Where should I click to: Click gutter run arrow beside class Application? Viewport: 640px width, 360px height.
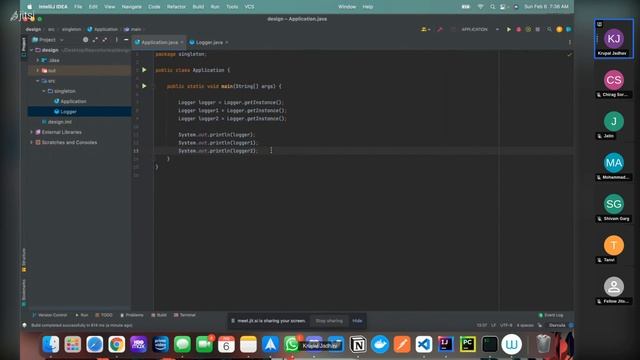click(x=144, y=70)
